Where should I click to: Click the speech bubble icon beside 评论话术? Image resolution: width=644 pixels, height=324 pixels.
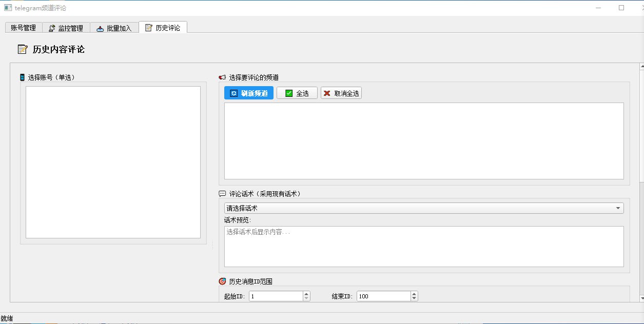(x=222, y=194)
